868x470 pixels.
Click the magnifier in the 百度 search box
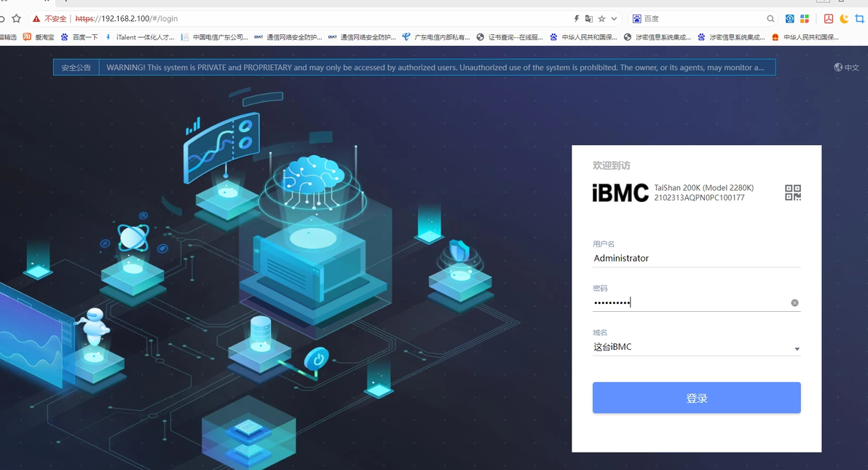(770, 19)
